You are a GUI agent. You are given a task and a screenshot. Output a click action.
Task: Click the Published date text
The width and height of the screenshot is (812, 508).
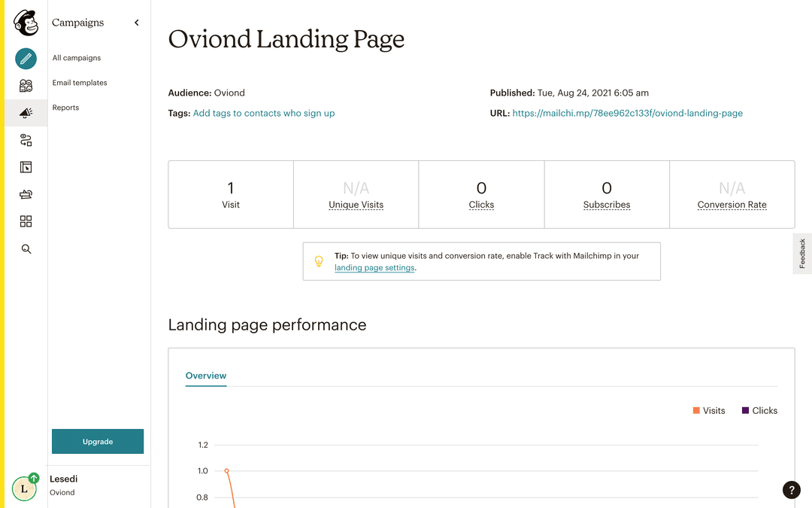tap(569, 93)
